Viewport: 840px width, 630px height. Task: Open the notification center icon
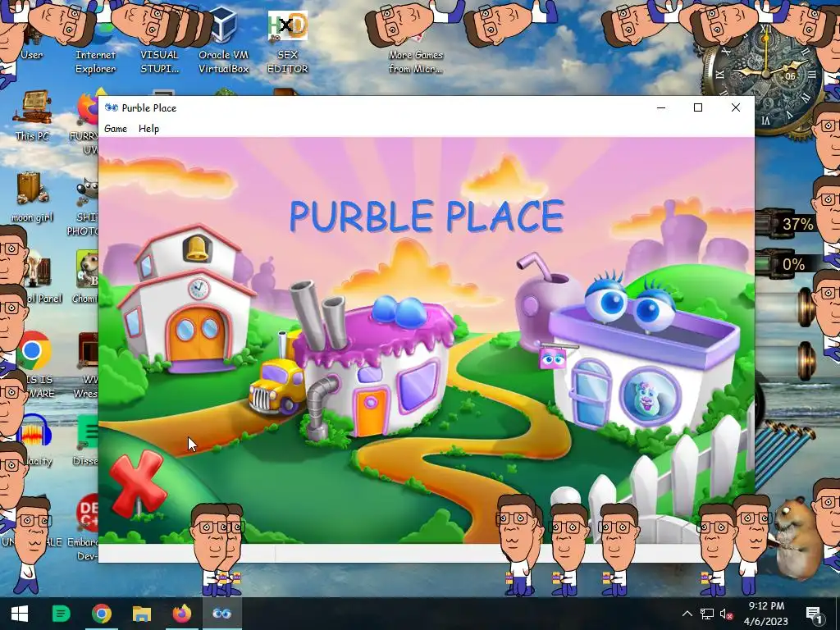pos(814,614)
